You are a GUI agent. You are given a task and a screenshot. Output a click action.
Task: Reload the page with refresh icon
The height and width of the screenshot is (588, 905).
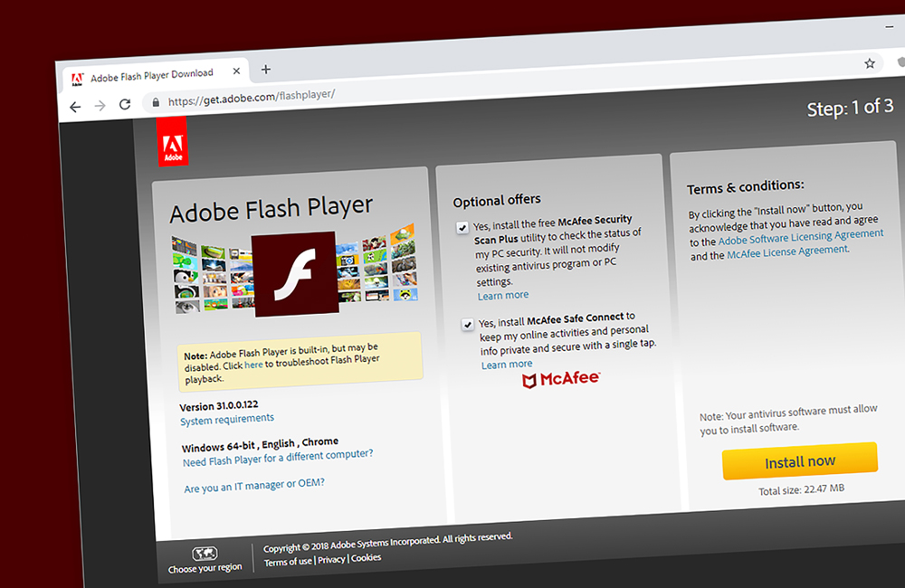point(125,104)
